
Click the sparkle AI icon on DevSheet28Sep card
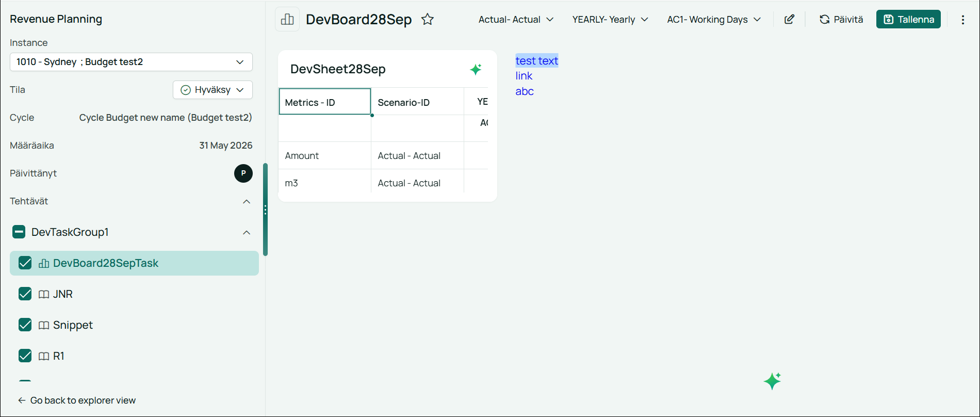coord(476,69)
